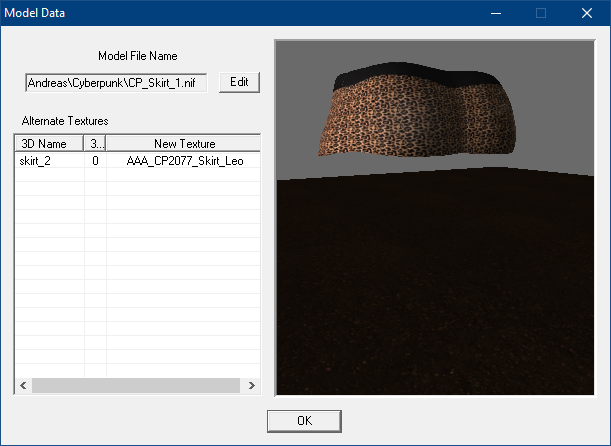Minimize the Model Data window
Viewport: 611px width, 446px height.
click(x=496, y=13)
